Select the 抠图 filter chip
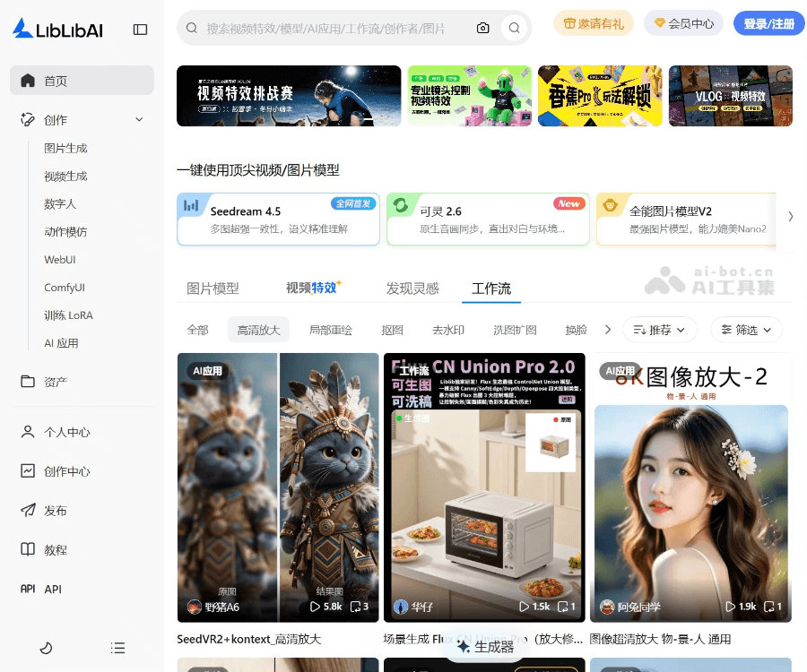This screenshot has height=672, width=807. pos(392,330)
